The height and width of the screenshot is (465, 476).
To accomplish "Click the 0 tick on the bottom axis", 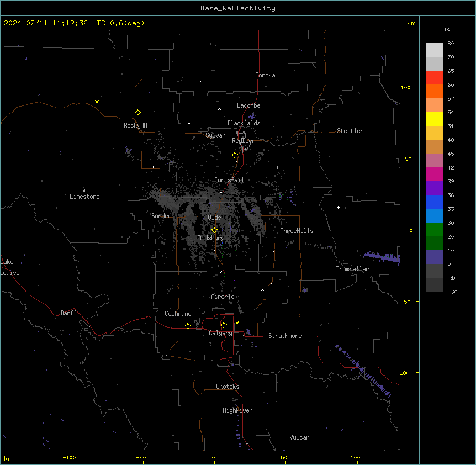I will point(213,457).
